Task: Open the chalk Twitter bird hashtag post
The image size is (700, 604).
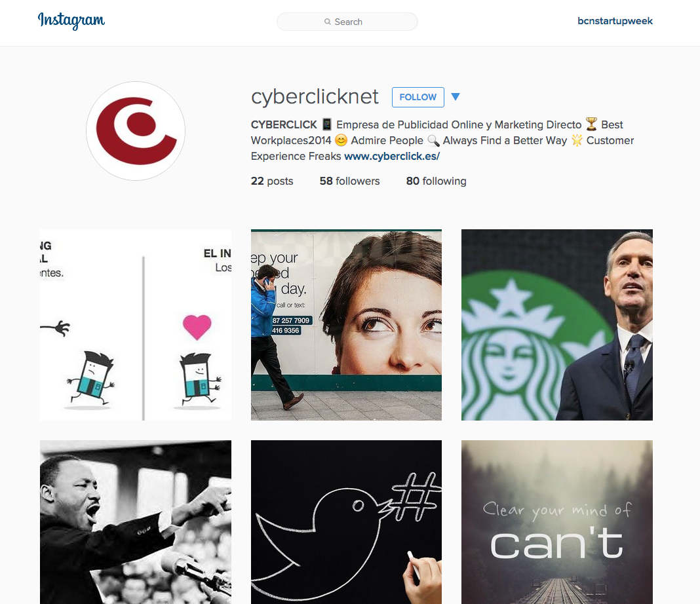Action: pyautogui.click(x=347, y=522)
